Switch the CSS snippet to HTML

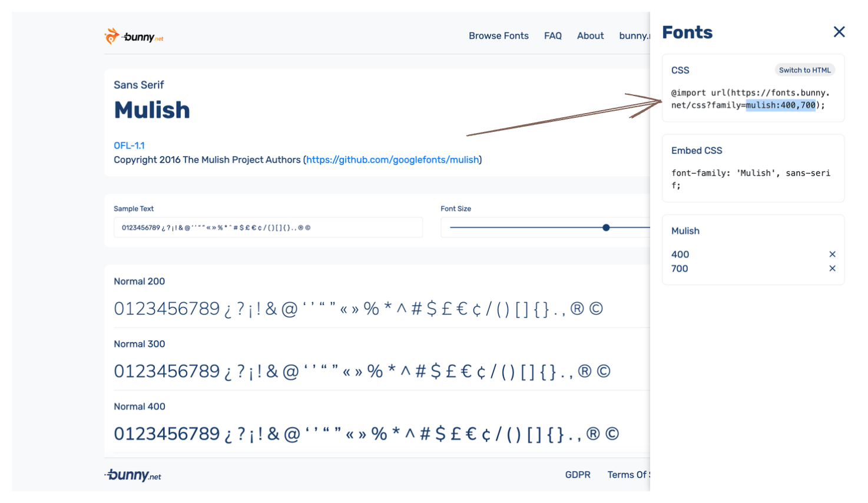[804, 70]
